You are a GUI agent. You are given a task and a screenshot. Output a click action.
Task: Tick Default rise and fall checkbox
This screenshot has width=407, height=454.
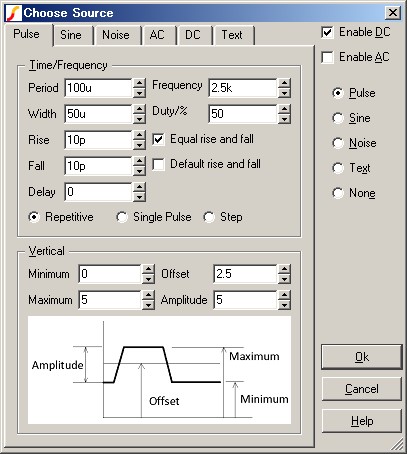click(158, 164)
